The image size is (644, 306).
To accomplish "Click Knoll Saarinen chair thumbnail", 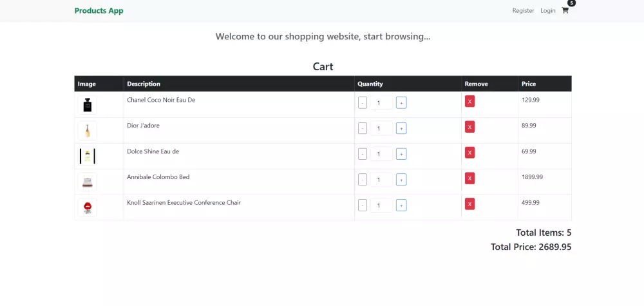I will tap(88, 207).
